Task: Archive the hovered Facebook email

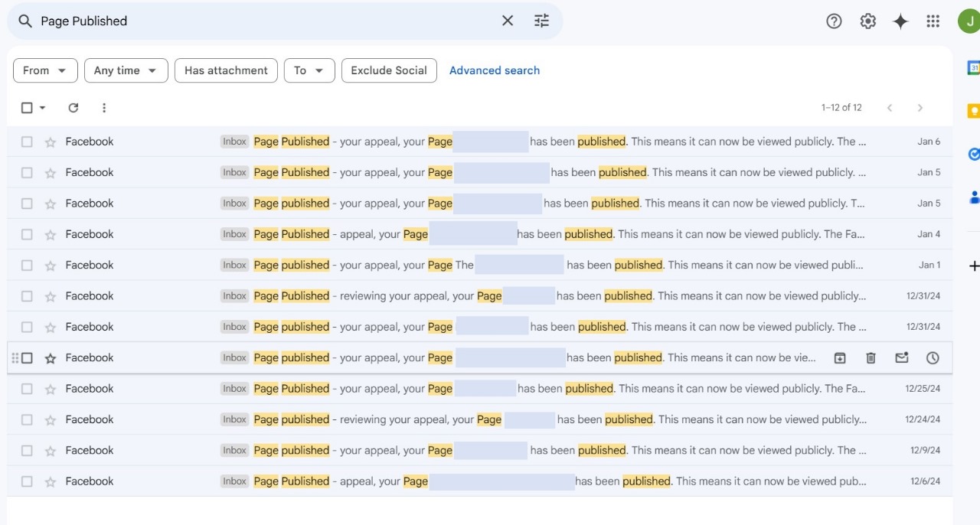Action: (840, 358)
